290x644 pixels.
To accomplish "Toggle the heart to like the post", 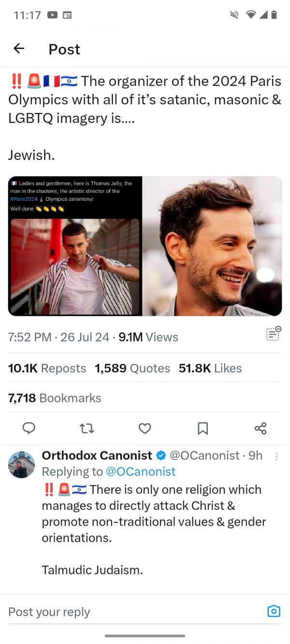I will click(145, 428).
